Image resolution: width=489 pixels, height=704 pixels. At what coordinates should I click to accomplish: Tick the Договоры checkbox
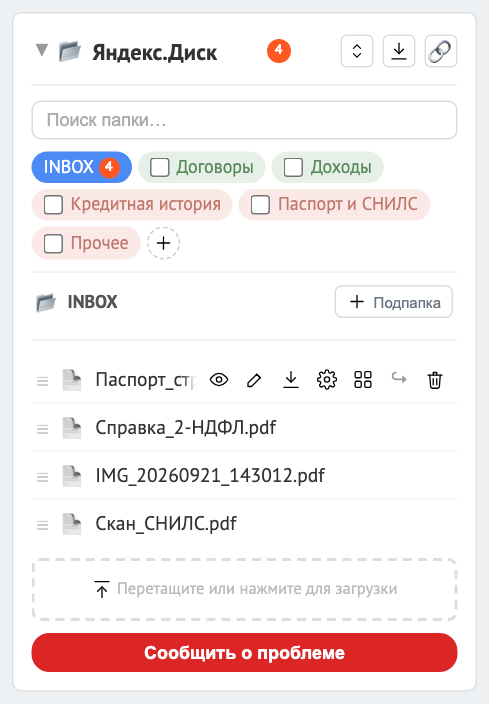click(x=159, y=167)
